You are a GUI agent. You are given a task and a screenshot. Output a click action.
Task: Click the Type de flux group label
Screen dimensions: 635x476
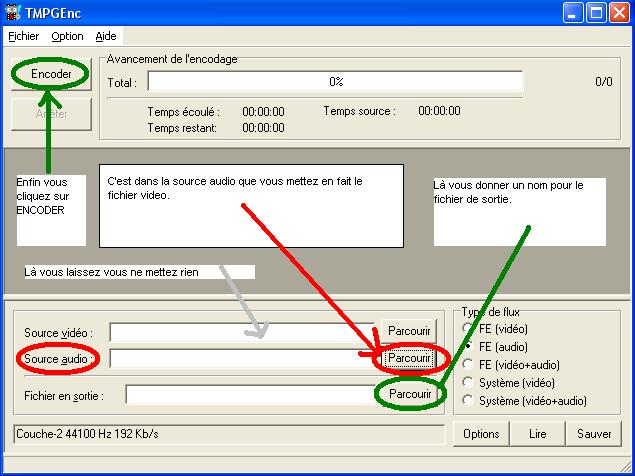tap(490, 312)
